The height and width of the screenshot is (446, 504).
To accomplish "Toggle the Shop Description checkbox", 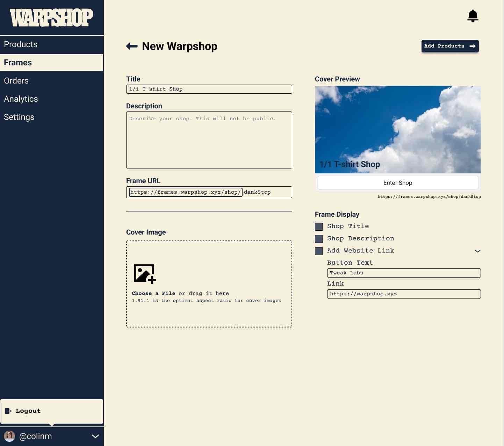I will click(319, 239).
